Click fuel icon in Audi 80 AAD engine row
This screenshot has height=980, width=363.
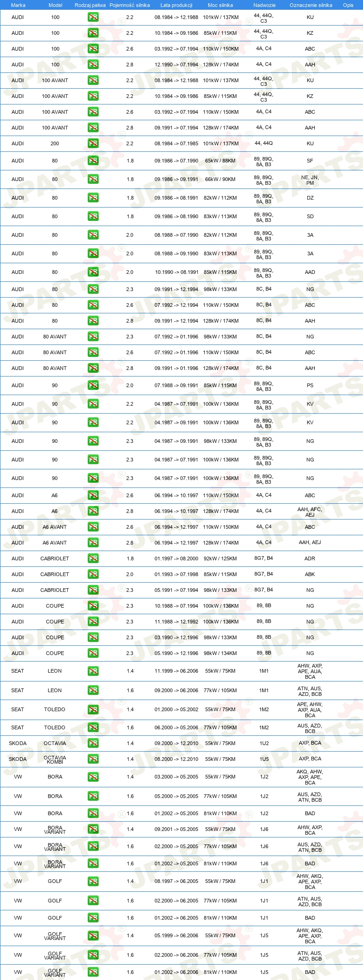point(93,272)
